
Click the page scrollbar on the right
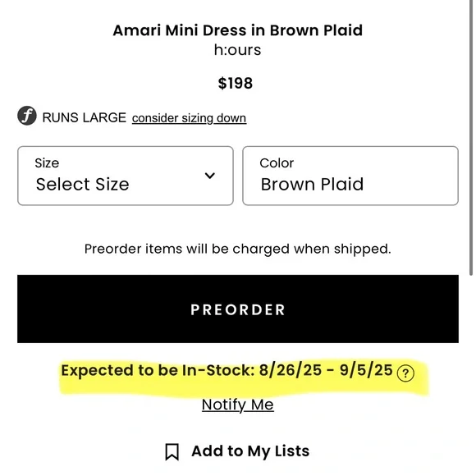point(471,136)
